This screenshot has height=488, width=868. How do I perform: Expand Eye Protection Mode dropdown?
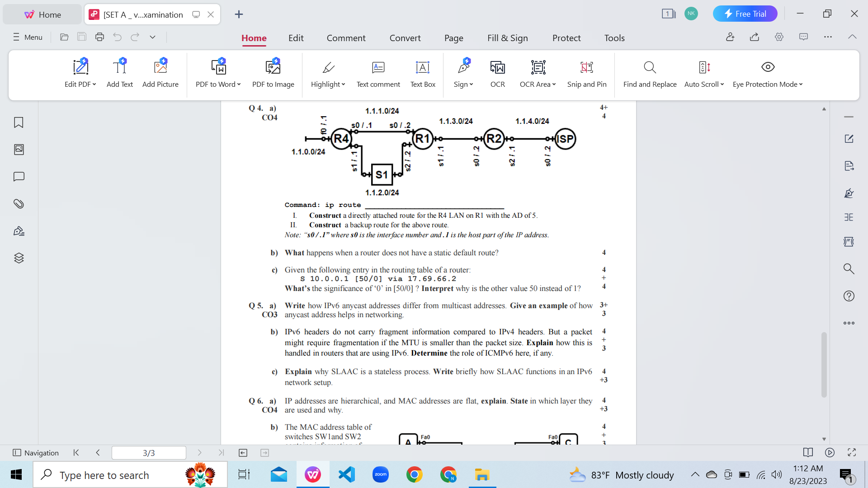pyautogui.click(x=801, y=84)
